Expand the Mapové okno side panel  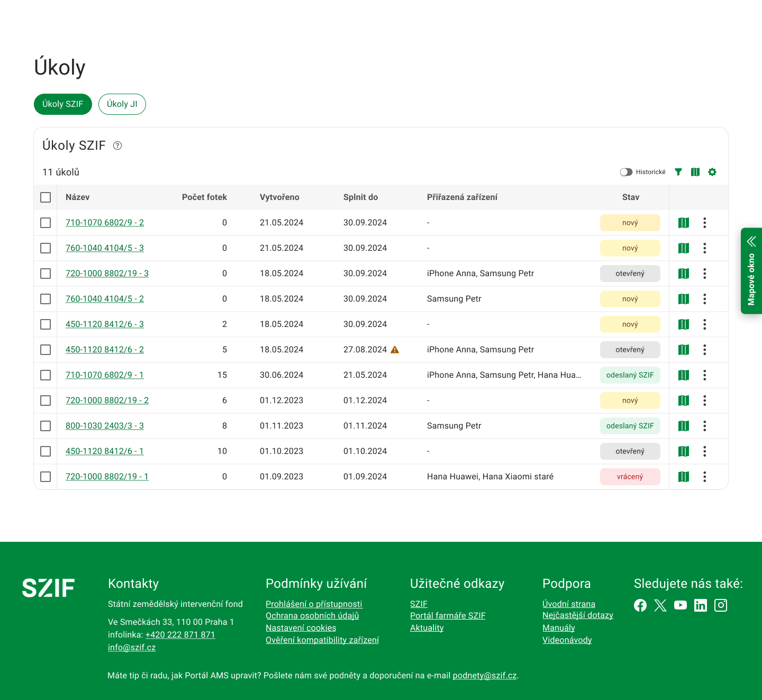(751, 271)
